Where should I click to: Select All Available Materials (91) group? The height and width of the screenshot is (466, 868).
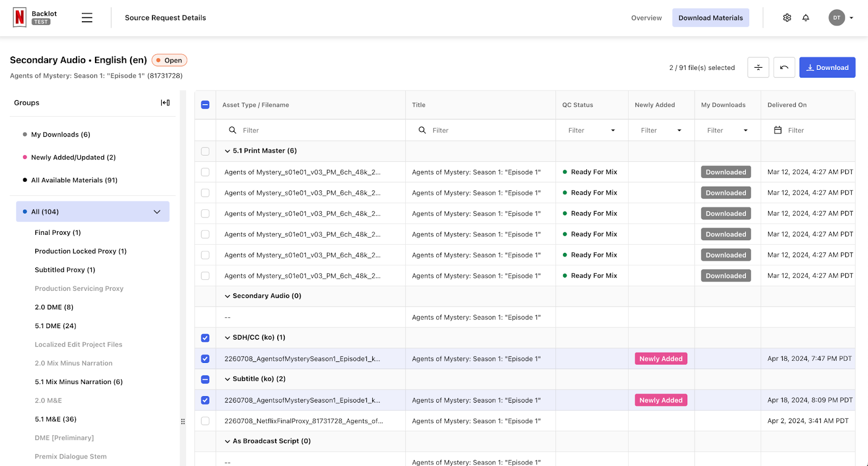tap(74, 180)
